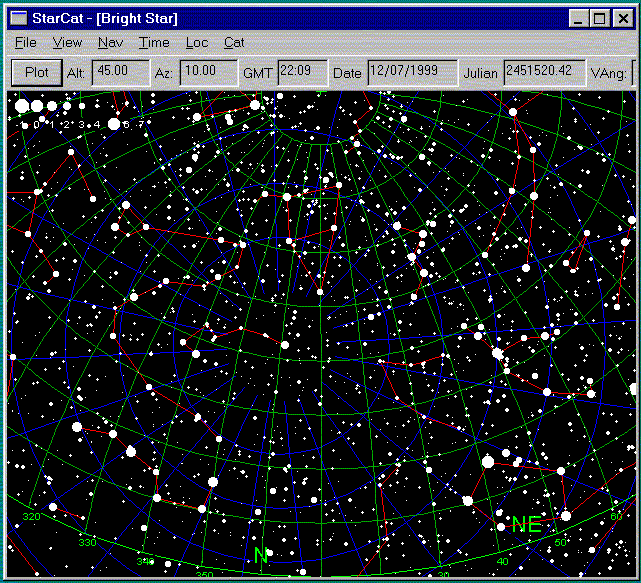Click the Alt input field showing 45.00

(x=121, y=73)
